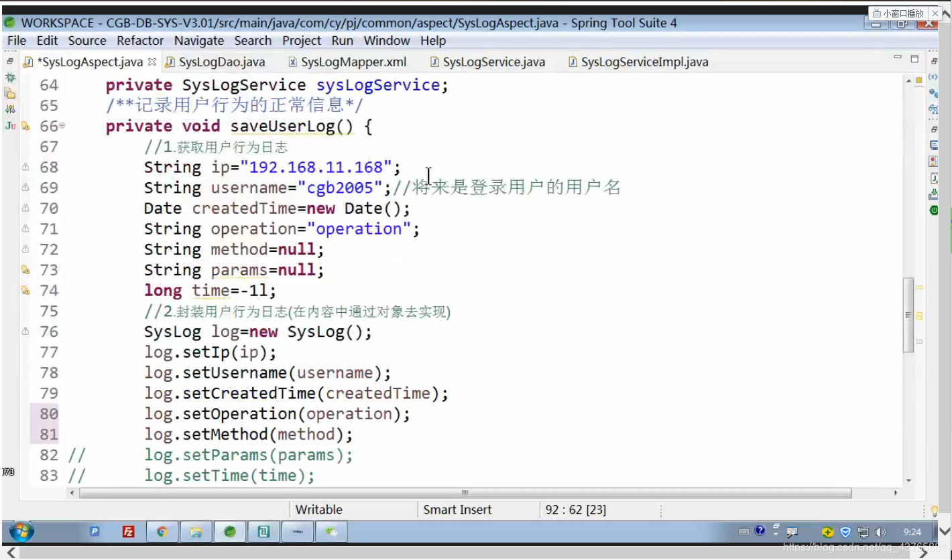Click the 小窗口播放 button
The width and height of the screenshot is (952, 560).
(x=897, y=13)
